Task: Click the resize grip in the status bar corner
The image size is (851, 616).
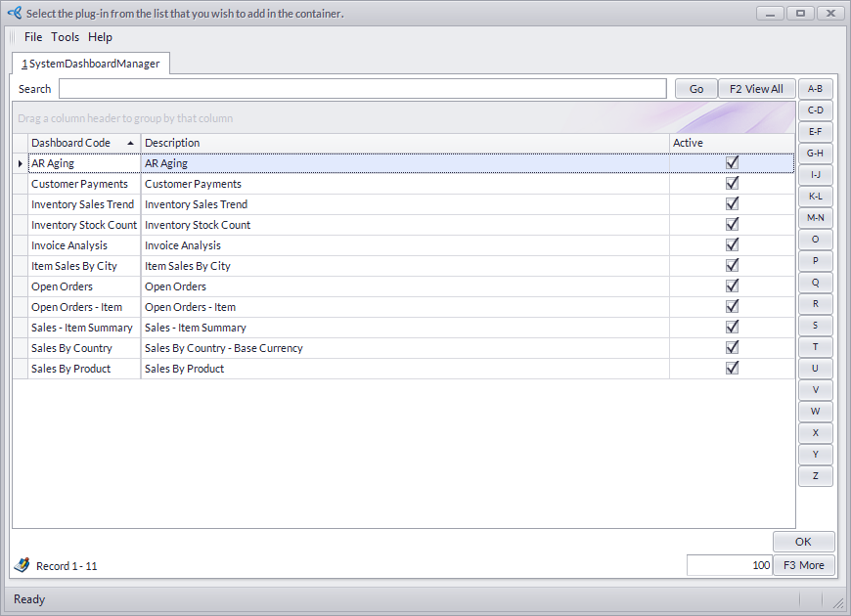Action: [x=838, y=601]
